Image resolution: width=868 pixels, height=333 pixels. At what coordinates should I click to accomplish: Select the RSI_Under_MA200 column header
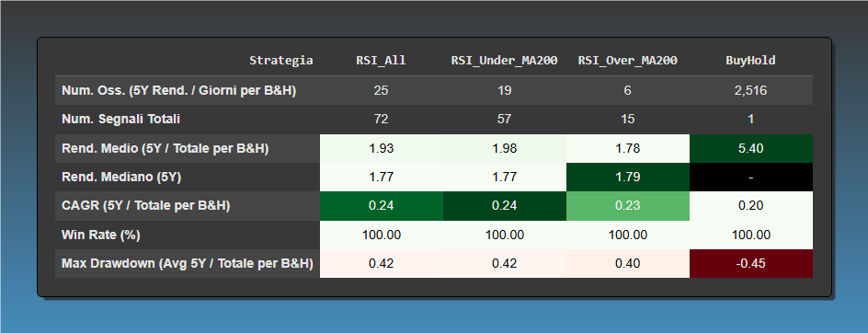point(504,61)
